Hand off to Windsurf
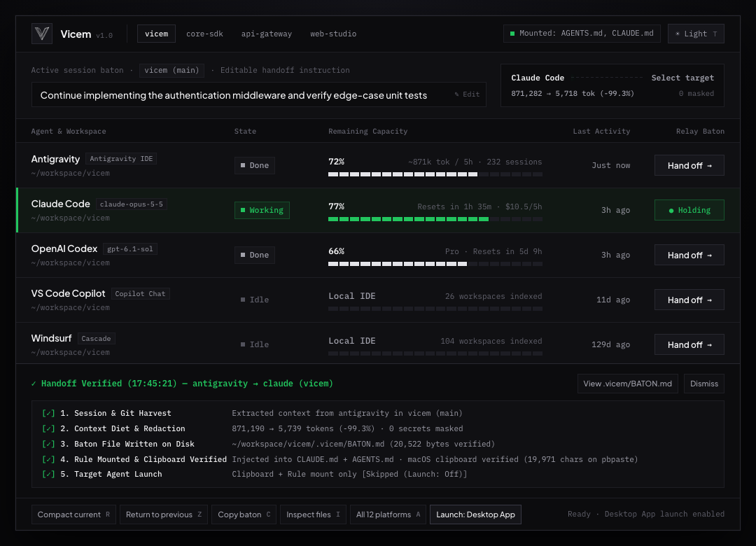This screenshot has width=756, height=546. (x=689, y=345)
